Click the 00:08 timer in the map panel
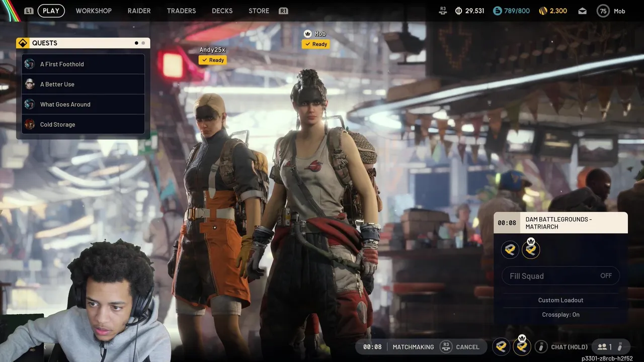This screenshot has width=644, height=362. tap(507, 223)
